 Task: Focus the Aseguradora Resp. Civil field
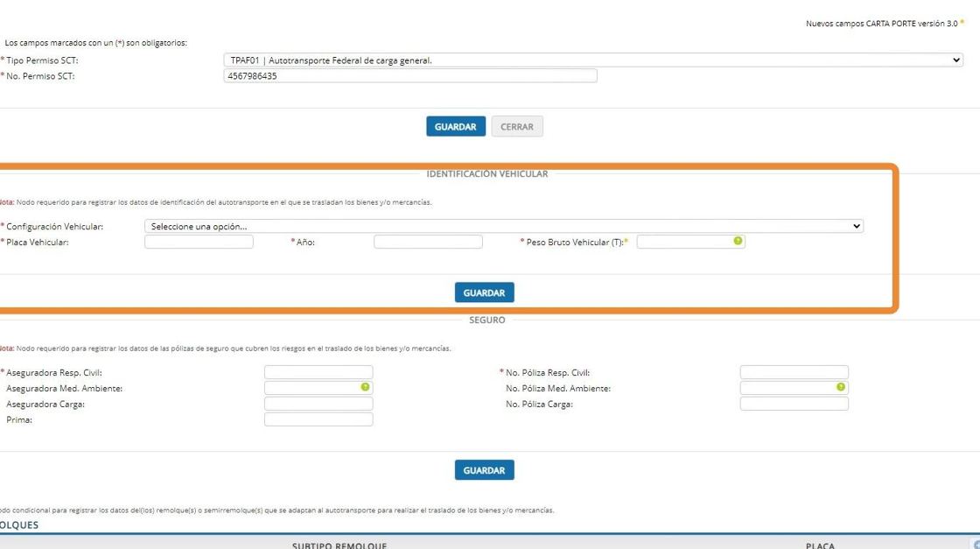(318, 372)
